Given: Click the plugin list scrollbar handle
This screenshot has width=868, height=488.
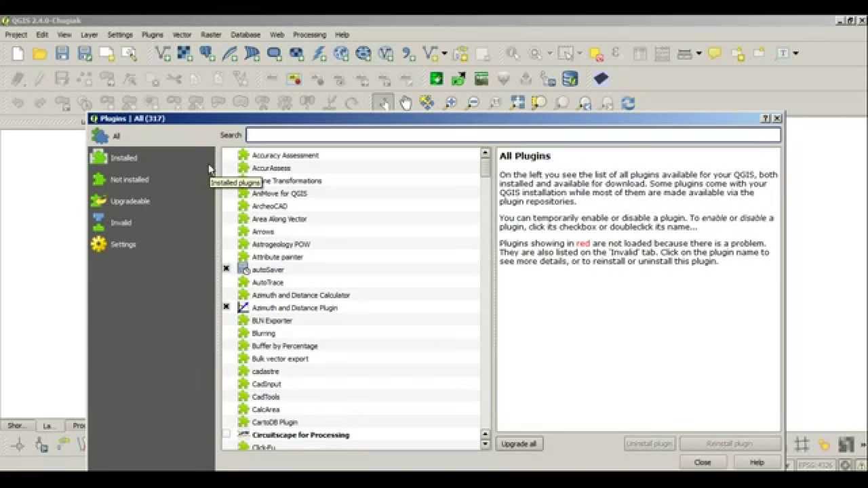Looking at the screenshot, I should coord(485,167).
